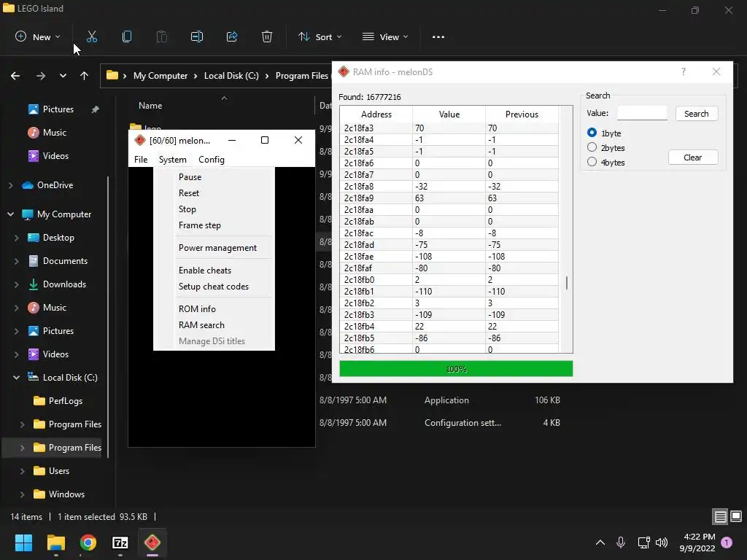Click the Rename icon in Explorer toolbar
747x560 pixels.
click(x=197, y=36)
